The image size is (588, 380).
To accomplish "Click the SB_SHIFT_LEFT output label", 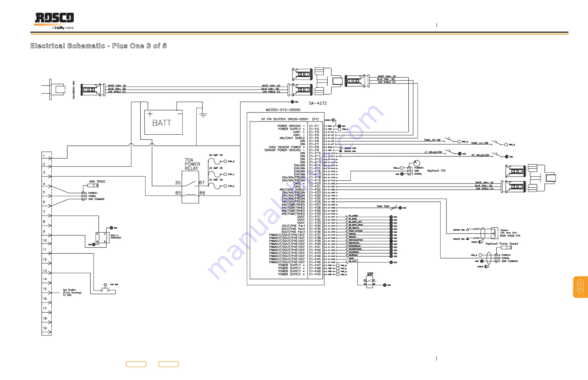I will (355, 222).
